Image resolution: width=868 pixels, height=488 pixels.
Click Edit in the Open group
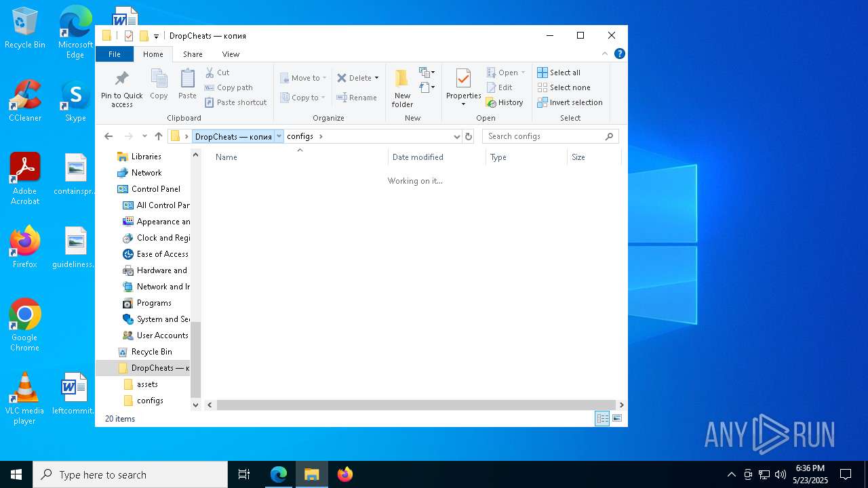pyautogui.click(x=500, y=87)
